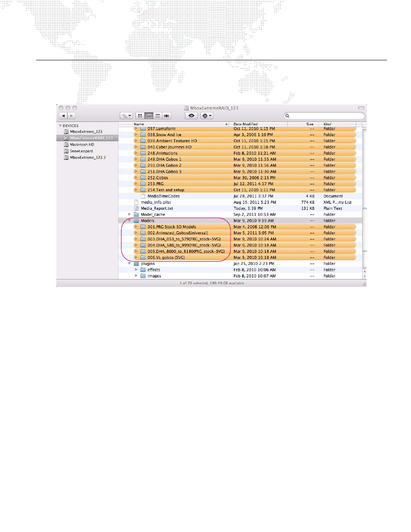This screenshot has height=532, width=411.
Task: Click the 249.DHA Gobos 1 folder icon
Action: [143, 159]
